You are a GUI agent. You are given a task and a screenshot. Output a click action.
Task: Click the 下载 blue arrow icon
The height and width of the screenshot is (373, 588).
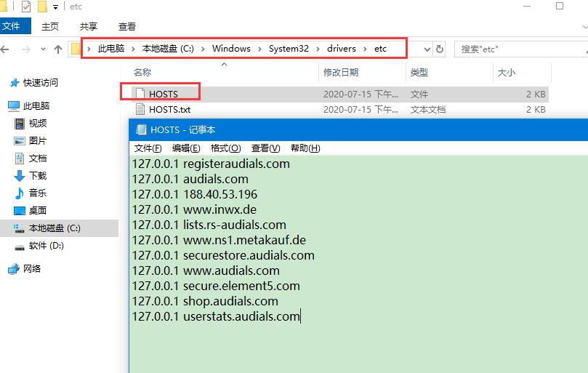tap(19, 176)
